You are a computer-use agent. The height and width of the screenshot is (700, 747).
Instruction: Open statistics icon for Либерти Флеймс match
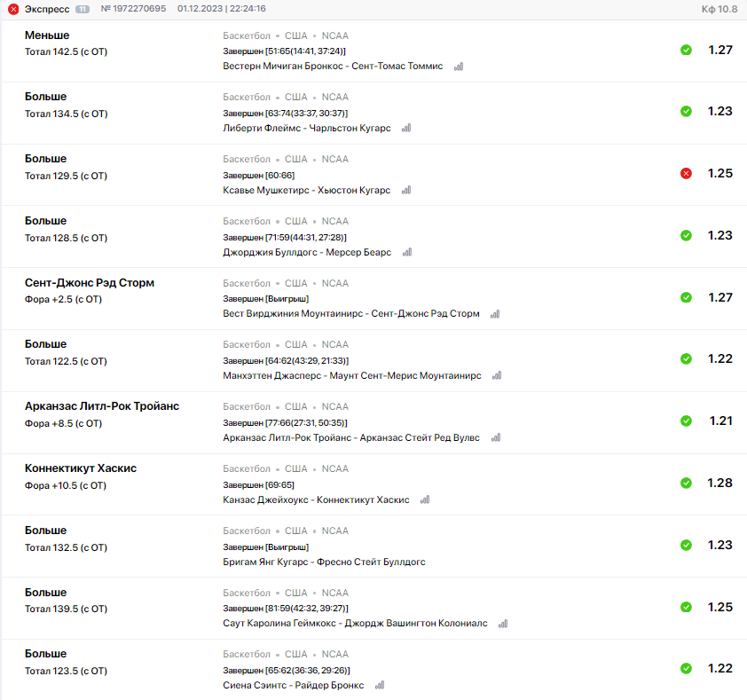pyautogui.click(x=406, y=128)
